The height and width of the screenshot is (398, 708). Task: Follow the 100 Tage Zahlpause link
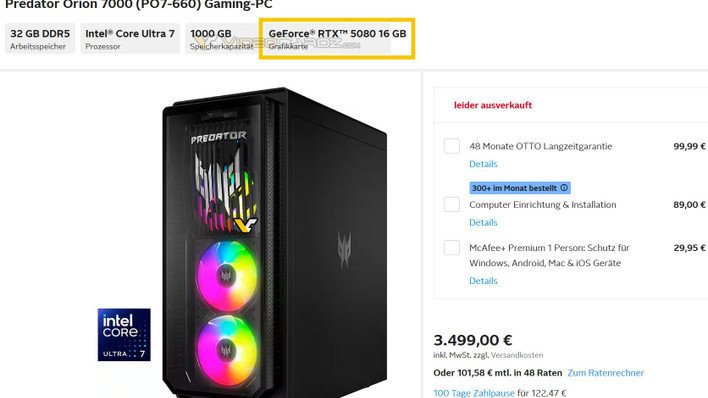point(474,393)
